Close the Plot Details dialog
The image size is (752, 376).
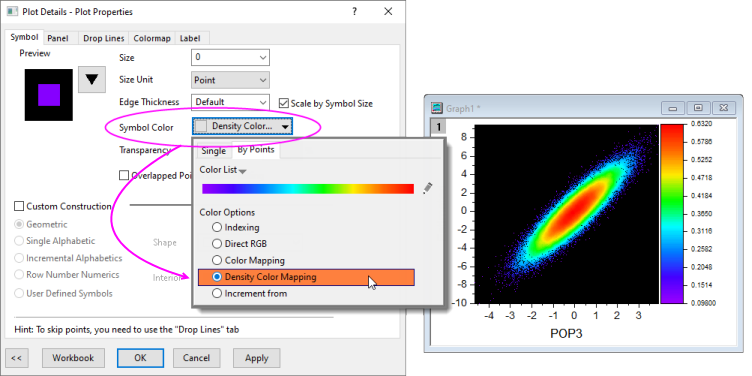[x=388, y=12]
